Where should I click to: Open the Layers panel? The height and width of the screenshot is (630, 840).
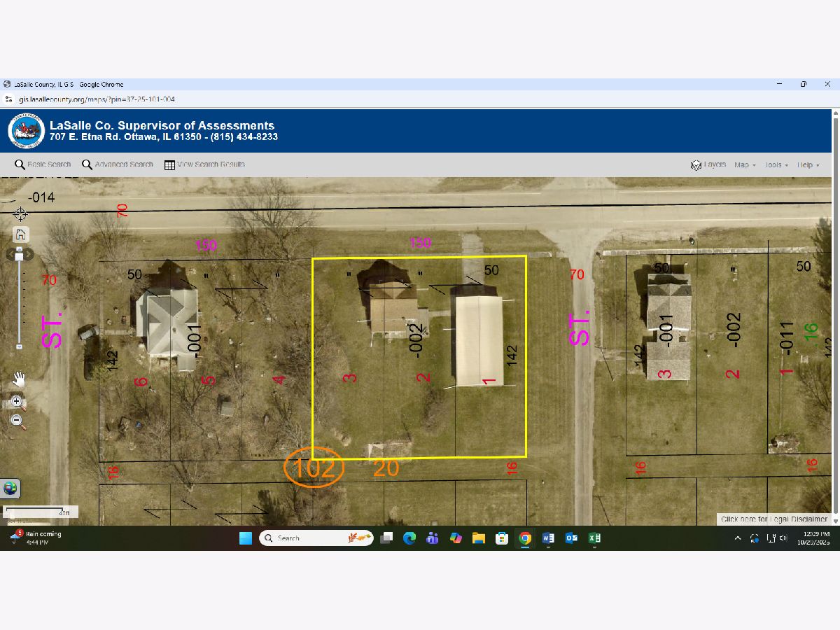coord(708,164)
